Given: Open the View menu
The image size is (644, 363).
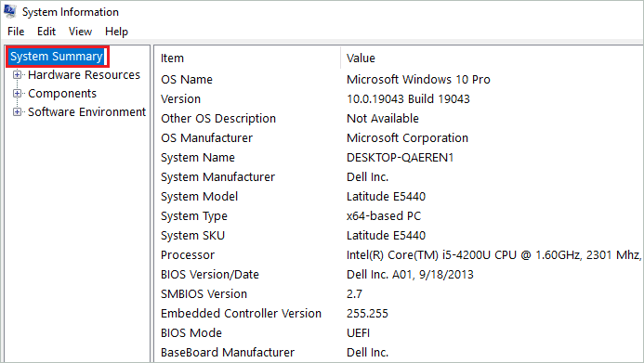Looking at the screenshot, I should [x=80, y=32].
